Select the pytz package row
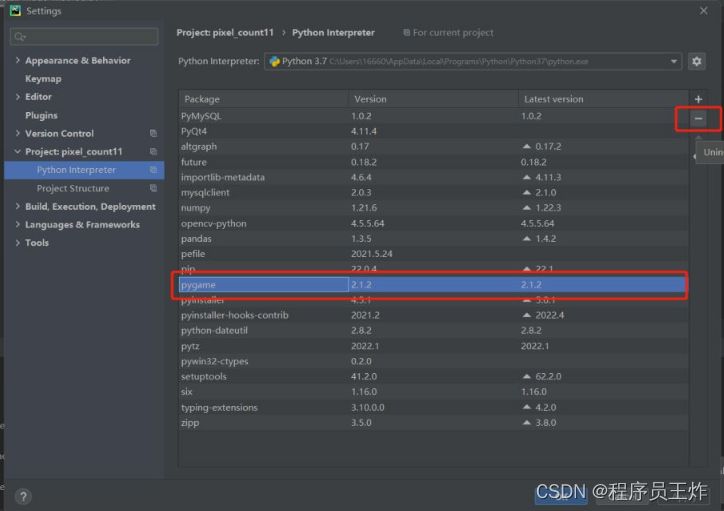Viewport: 724px width, 511px height. tap(433, 346)
